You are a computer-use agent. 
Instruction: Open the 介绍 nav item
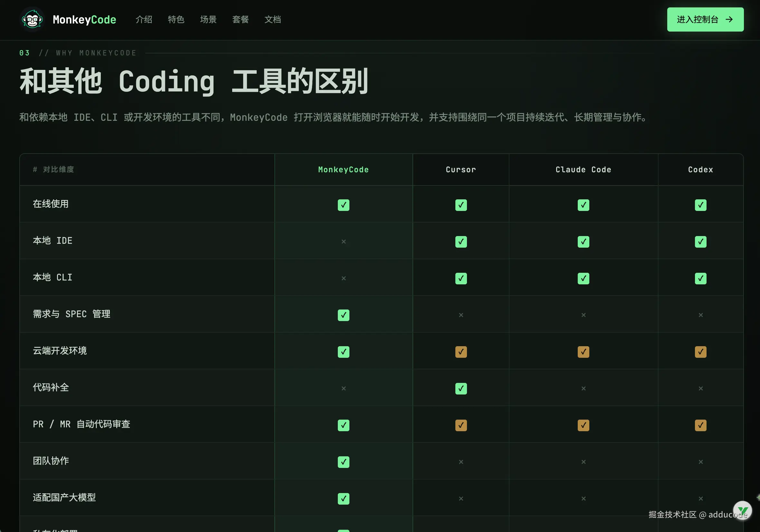click(x=144, y=20)
